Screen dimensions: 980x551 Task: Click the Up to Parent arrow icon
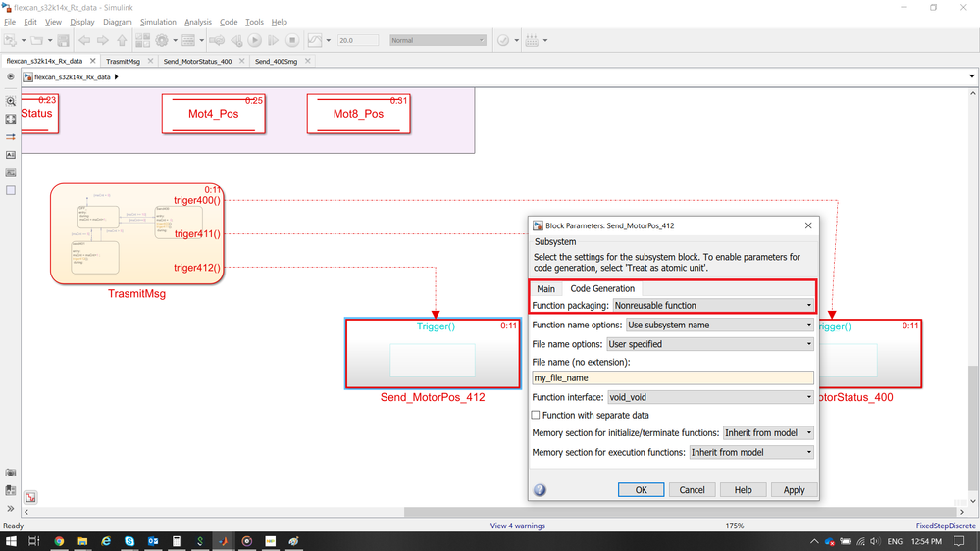(122, 40)
